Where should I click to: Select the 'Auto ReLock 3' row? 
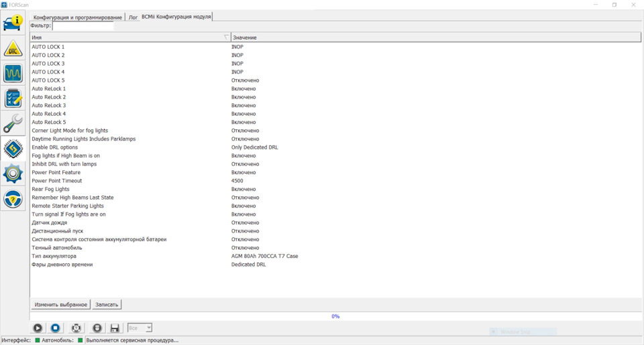coord(335,105)
